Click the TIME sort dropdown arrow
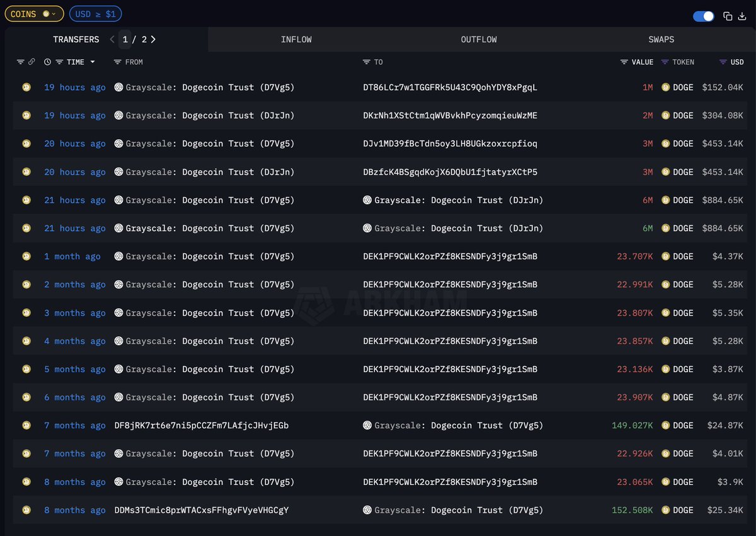 click(93, 62)
